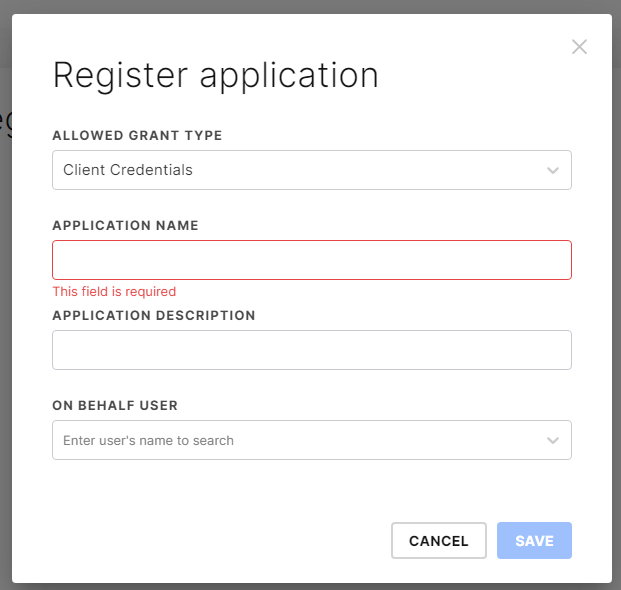
Task: Click the dimmed overlay right of the dialog
Action: point(616,300)
